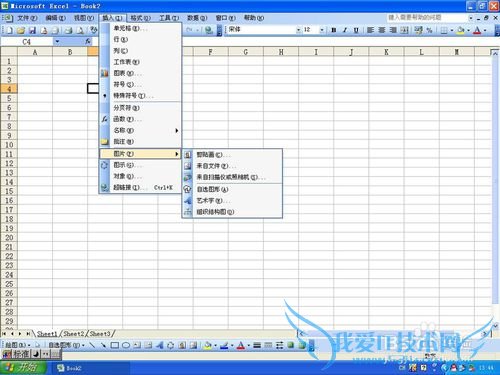Open the 格式 Format menu

tap(140, 18)
